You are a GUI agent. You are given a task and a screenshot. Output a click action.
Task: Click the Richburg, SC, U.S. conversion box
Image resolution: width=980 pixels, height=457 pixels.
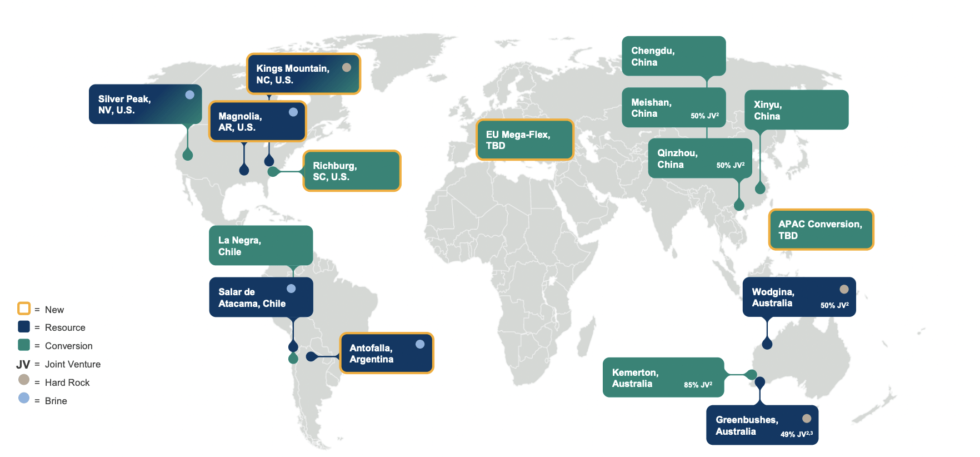pos(352,171)
